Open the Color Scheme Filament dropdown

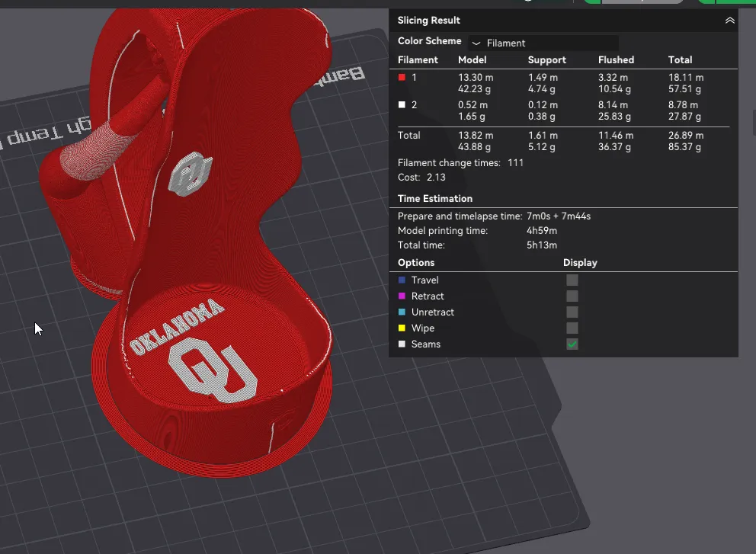(x=543, y=43)
